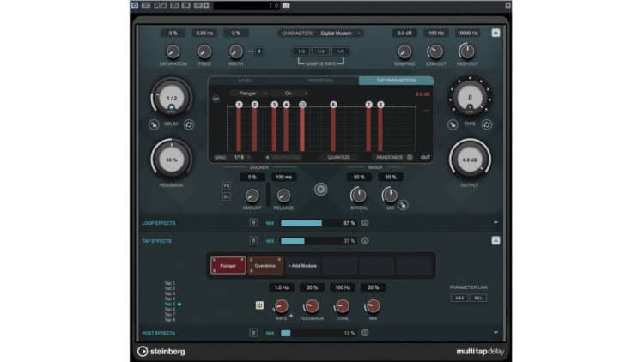Expand the Loop Effects section
This screenshot has height=362, width=644.
tap(495, 223)
